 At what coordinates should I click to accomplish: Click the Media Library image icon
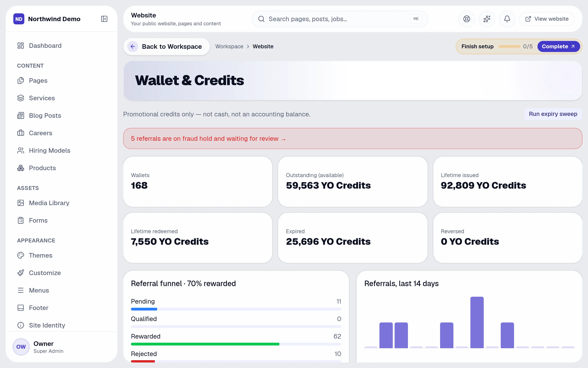pyautogui.click(x=21, y=203)
